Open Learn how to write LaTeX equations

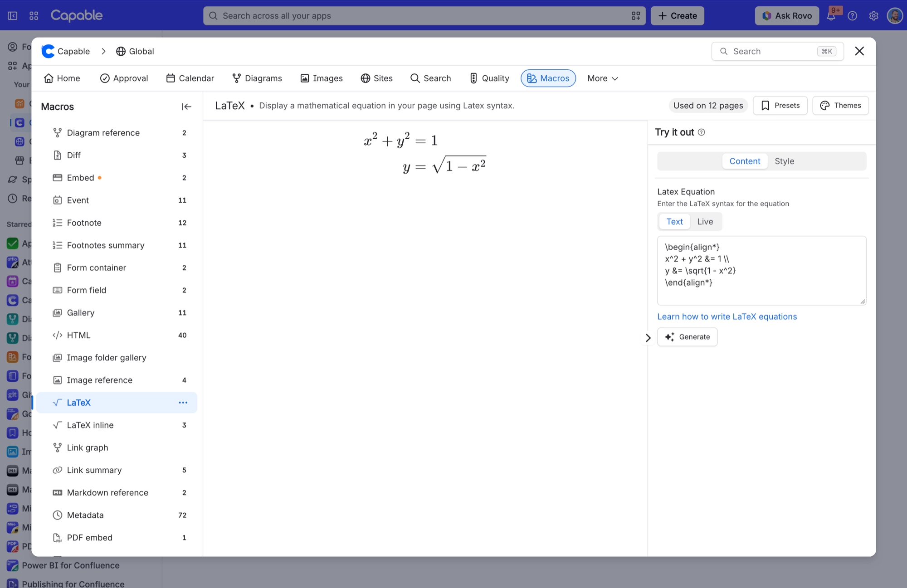[727, 317]
